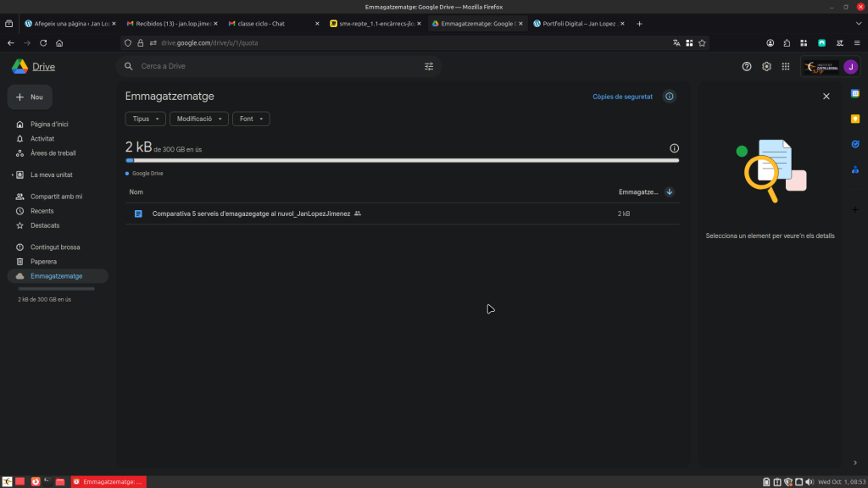Image resolution: width=868 pixels, height=488 pixels.
Task: Open Contacts in side panel
Action: [855, 169]
